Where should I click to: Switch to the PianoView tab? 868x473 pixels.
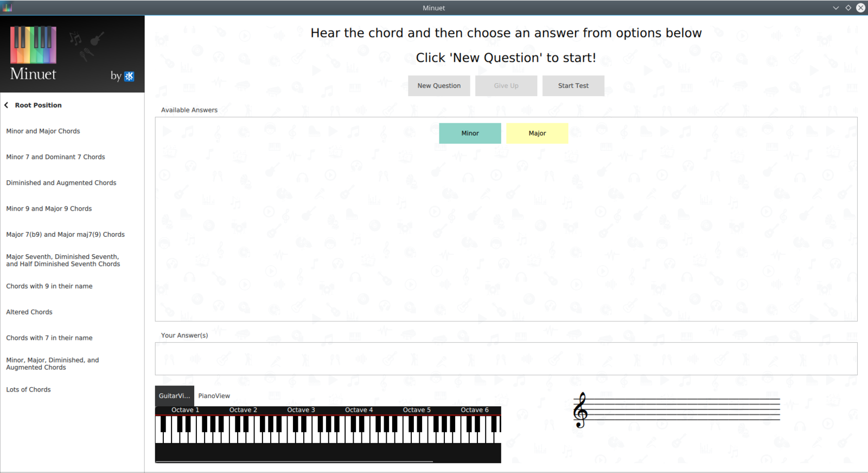pos(214,396)
